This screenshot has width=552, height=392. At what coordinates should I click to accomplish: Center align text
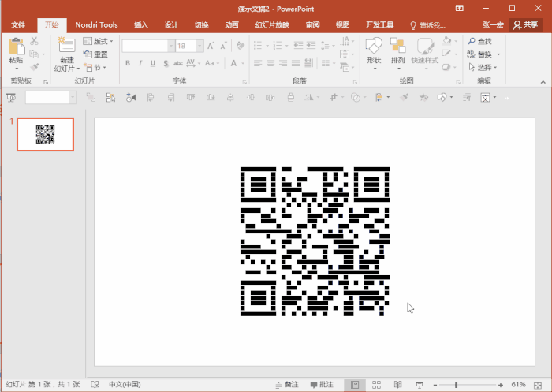point(270,63)
